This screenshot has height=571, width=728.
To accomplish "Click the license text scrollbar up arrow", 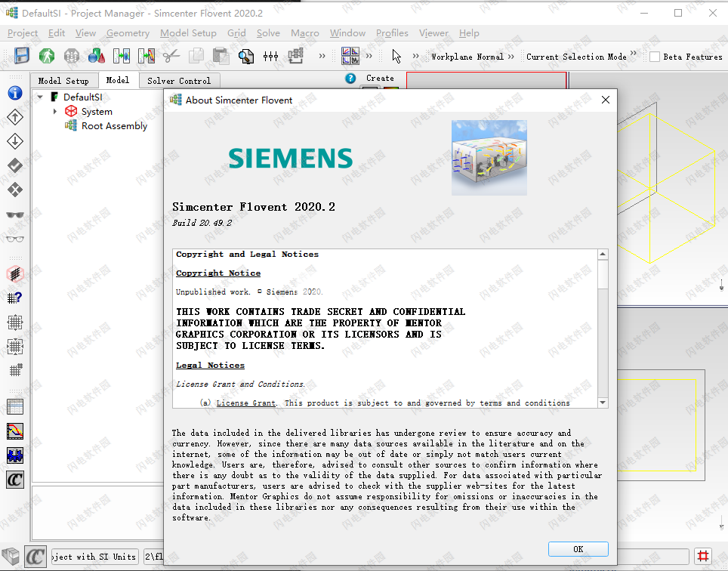I will pyautogui.click(x=603, y=254).
